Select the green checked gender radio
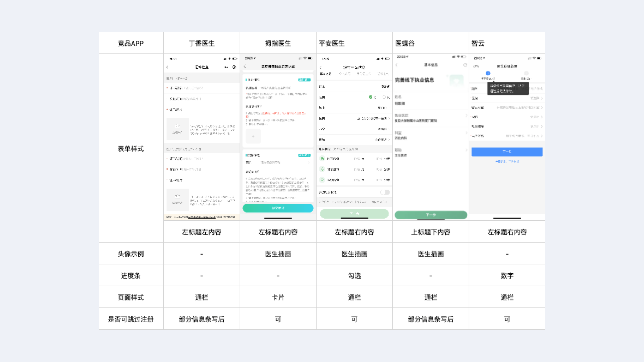The width and height of the screenshot is (644, 362). 371,97
